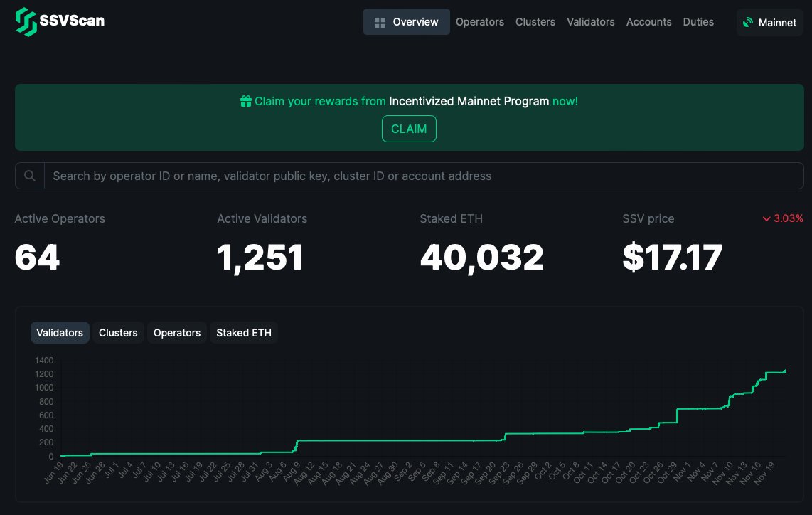The image size is (812, 515).
Task: Click the Staked ETH stat label
Action: click(x=451, y=218)
